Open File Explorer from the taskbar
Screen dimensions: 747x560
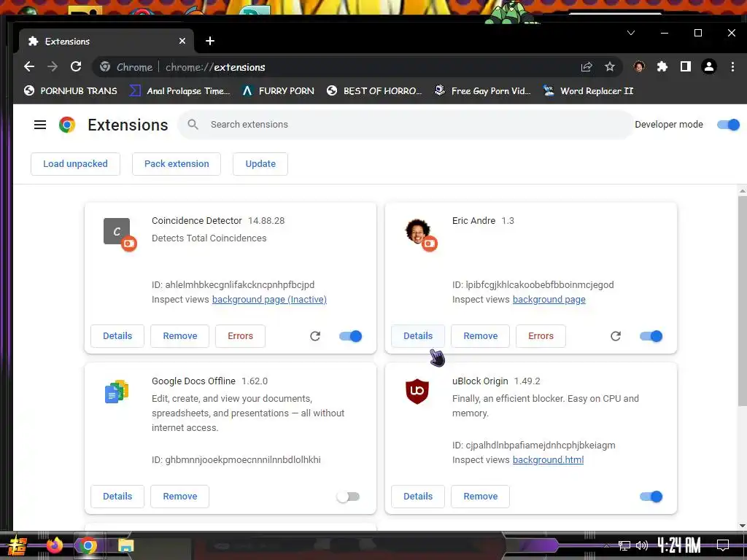(x=125, y=545)
